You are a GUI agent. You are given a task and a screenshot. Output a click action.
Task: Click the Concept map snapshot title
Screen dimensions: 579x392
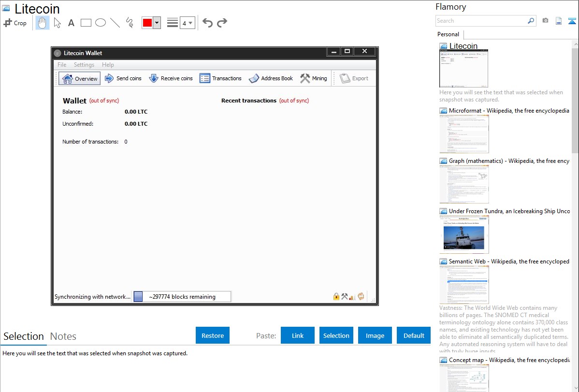click(509, 360)
